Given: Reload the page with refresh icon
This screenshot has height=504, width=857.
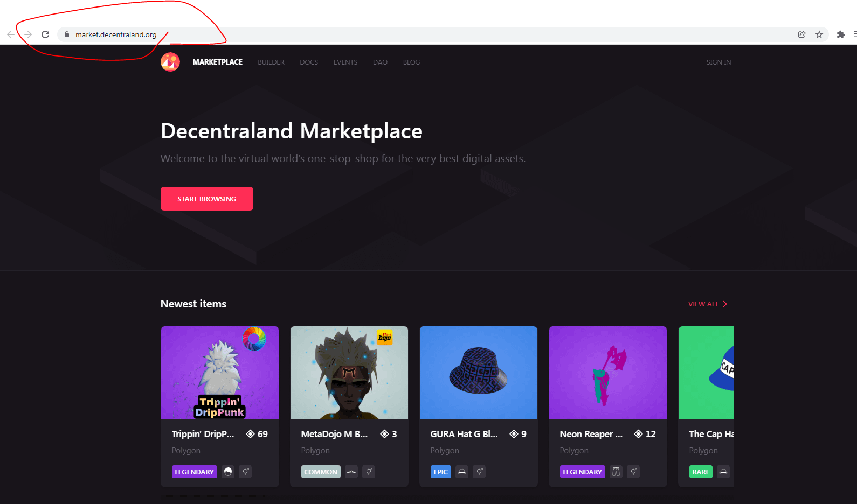Looking at the screenshot, I should tap(45, 34).
